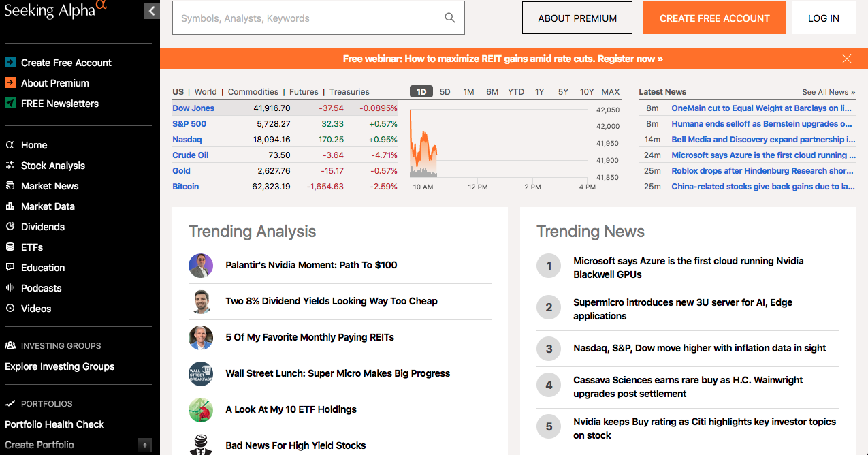This screenshot has width=868, height=455.
Task: Click the Stock Analysis sidebar icon
Action: pos(10,166)
